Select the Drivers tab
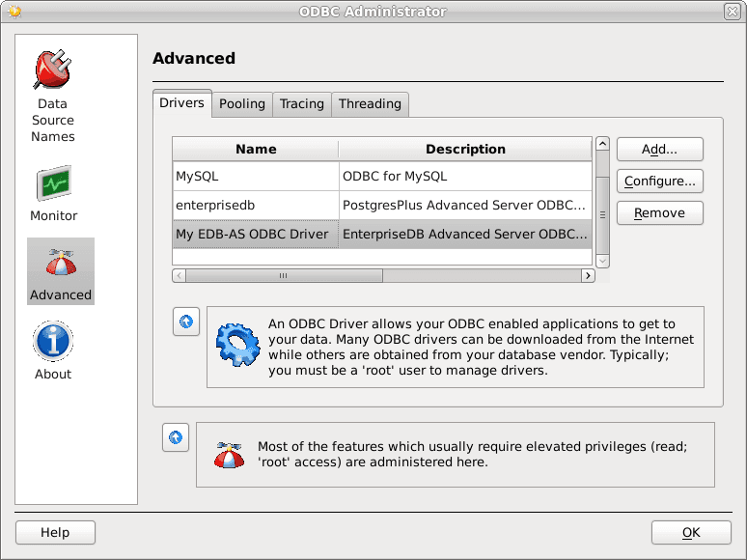This screenshot has height=560, width=747. 181,103
